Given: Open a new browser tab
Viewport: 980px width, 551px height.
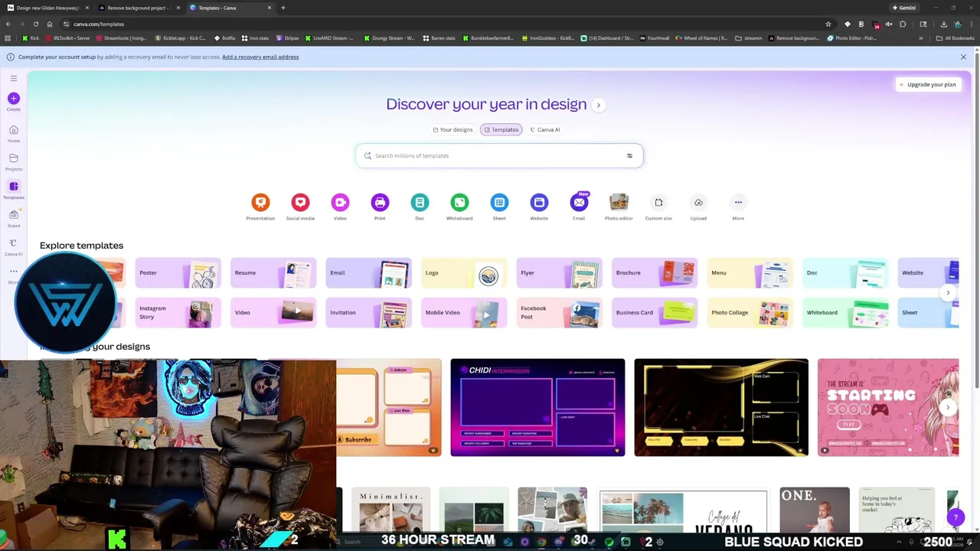Looking at the screenshot, I should pyautogui.click(x=283, y=8).
